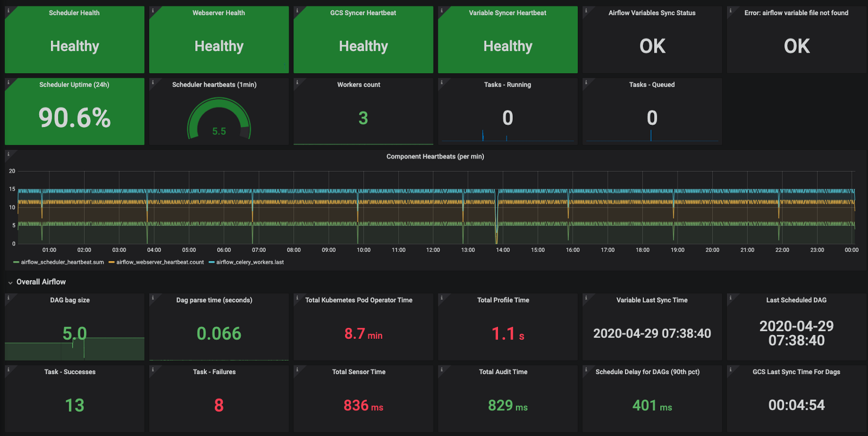The height and width of the screenshot is (436, 868).
Task: Click the info icon on Webserver Health panel
Action: (x=152, y=10)
